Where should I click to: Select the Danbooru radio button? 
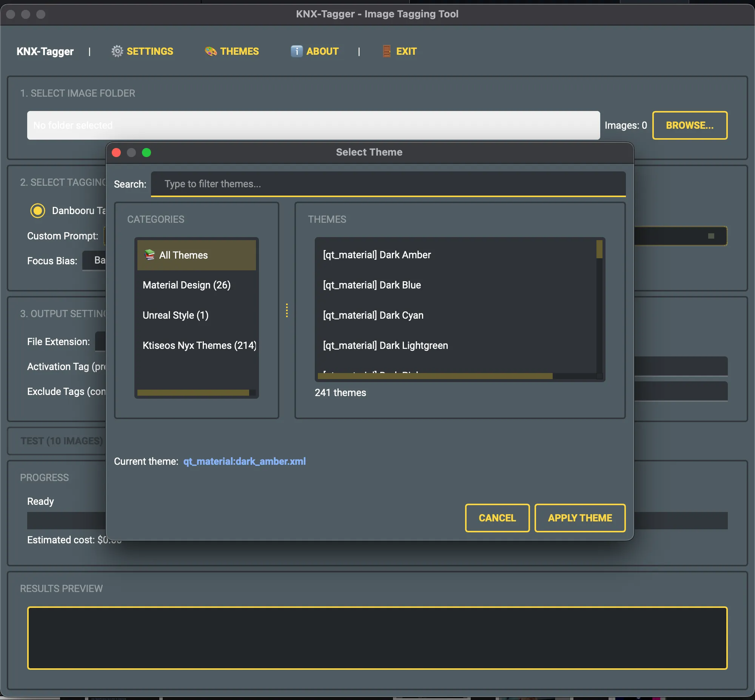(37, 211)
